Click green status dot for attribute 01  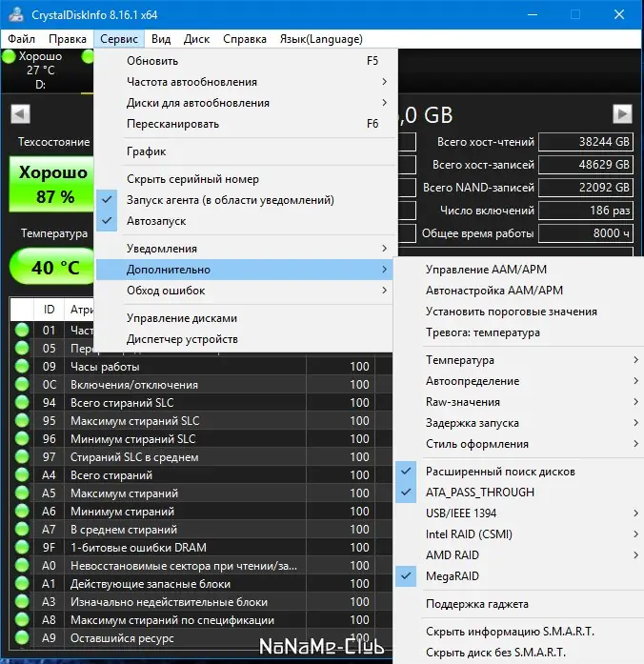pos(22,331)
